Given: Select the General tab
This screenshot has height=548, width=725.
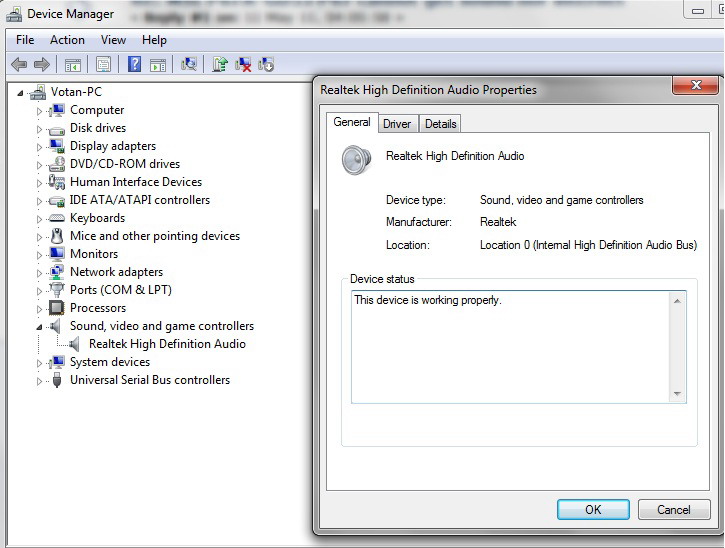Looking at the screenshot, I should [352, 123].
